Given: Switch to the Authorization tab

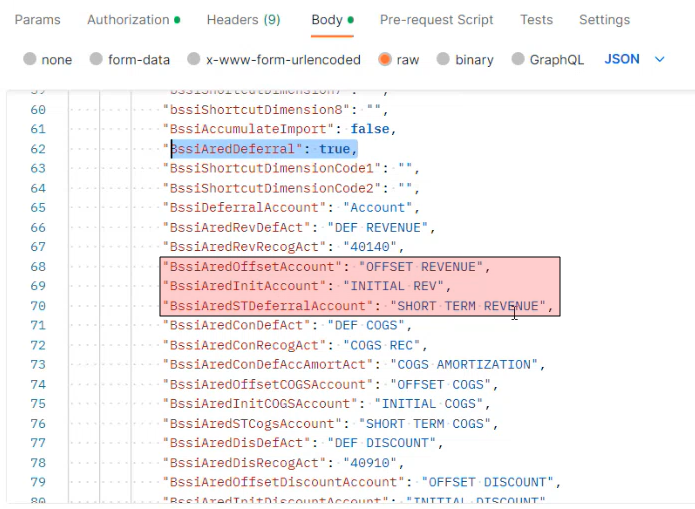Looking at the screenshot, I should [x=133, y=20].
